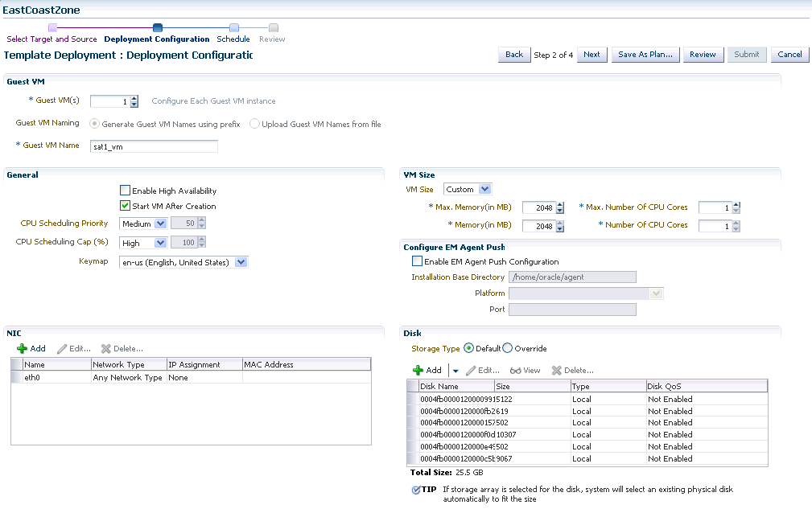This screenshot has height=517, width=812.
Task: Go to Deployment Configuration step
Action: [x=157, y=39]
